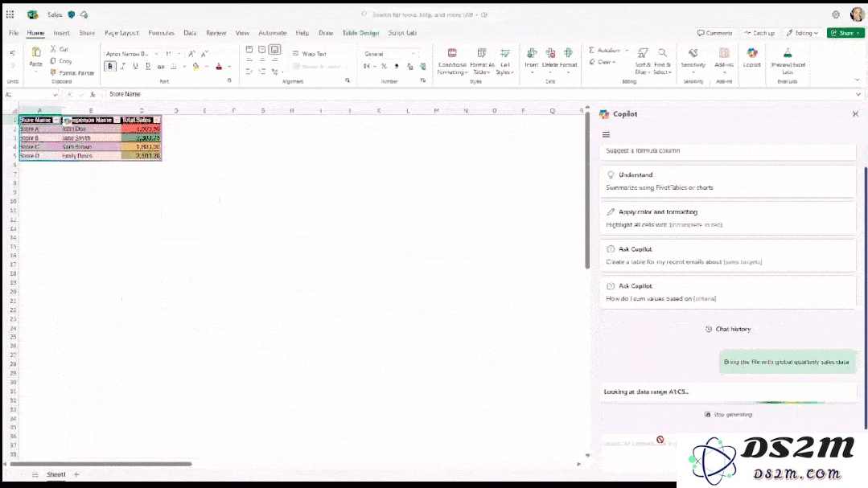Click the Format cells icon

[569, 53]
